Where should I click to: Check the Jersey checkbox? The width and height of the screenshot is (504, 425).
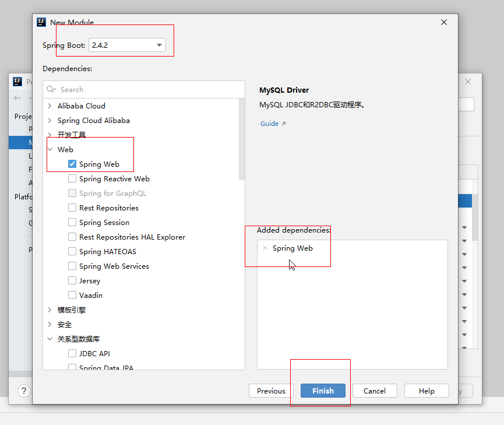pyautogui.click(x=72, y=280)
